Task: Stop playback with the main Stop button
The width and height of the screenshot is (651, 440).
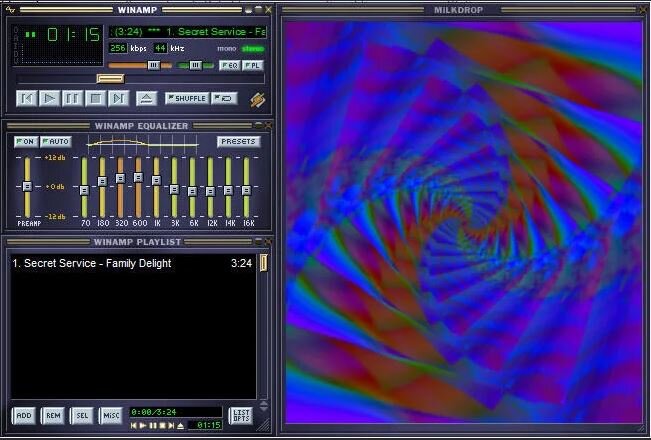Action: coord(95,99)
